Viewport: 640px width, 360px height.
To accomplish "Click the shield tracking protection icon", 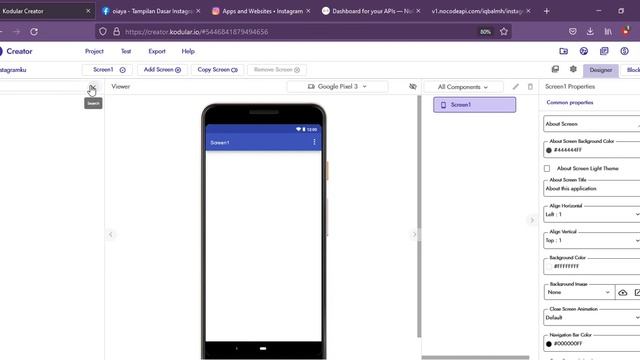I will (x=103, y=31).
